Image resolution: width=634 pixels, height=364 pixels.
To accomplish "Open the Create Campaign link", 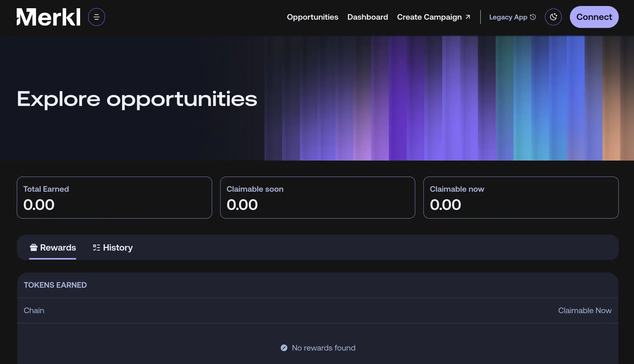I will tap(429, 17).
